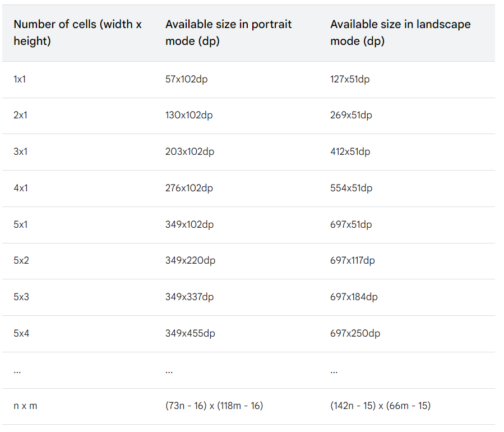
Task: Click the 349x337dp portrait value
Action: (x=190, y=297)
